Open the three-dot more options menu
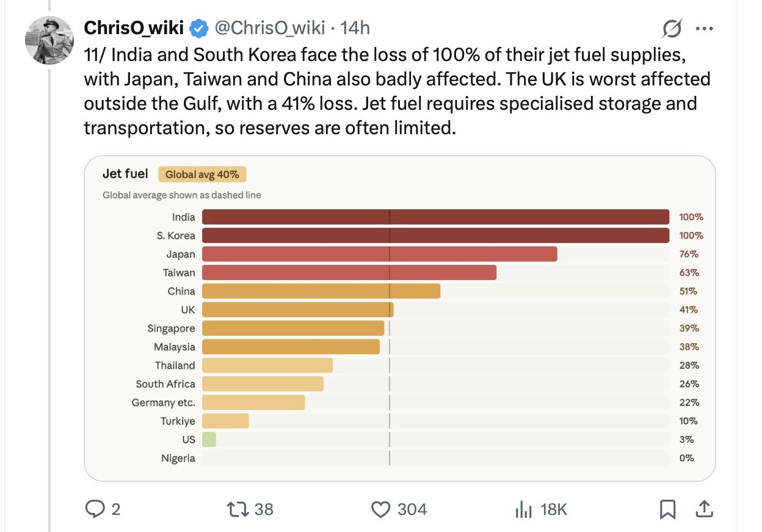Screen dimensions: 762x532 [x=704, y=28]
